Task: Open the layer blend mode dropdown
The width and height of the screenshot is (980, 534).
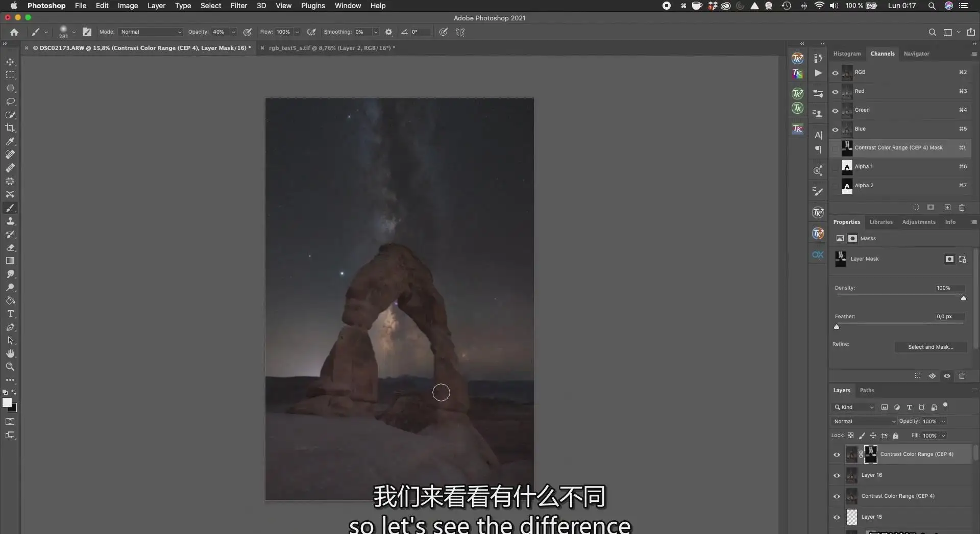Action: (x=864, y=421)
